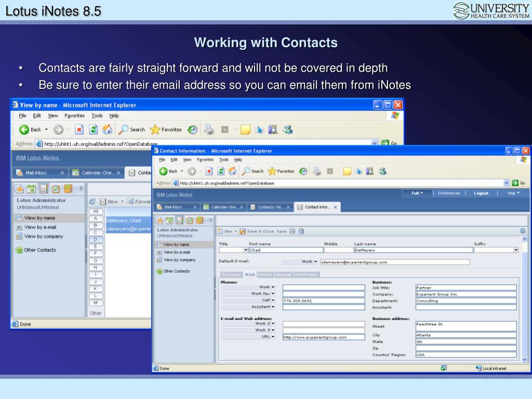Click Back arrow in View by name window
The image size is (532, 399).
coord(24,129)
